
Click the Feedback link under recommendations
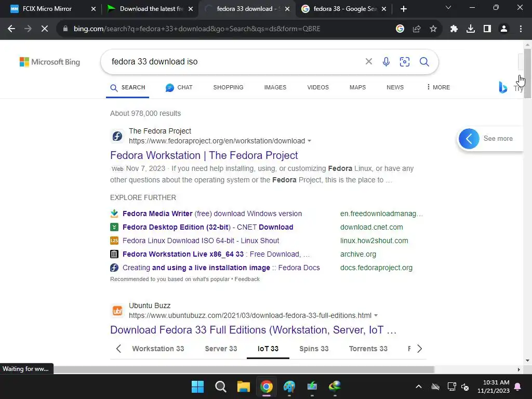coord(247,279)
